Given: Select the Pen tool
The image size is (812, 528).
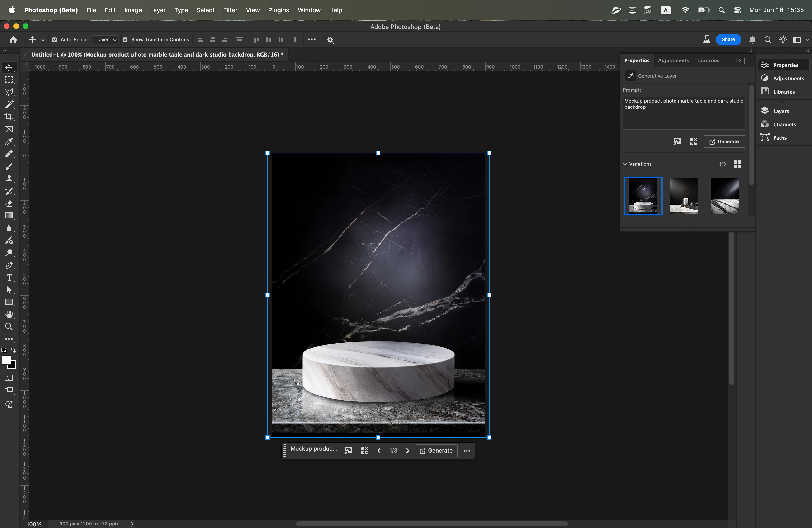Looking at the screenshot, I should [x=9, y=265].
